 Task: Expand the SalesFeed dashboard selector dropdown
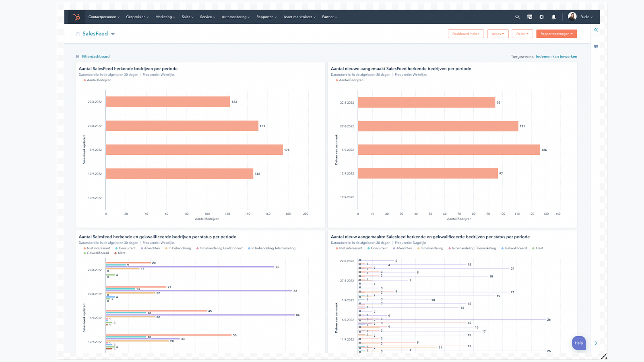tap(113, 34)
